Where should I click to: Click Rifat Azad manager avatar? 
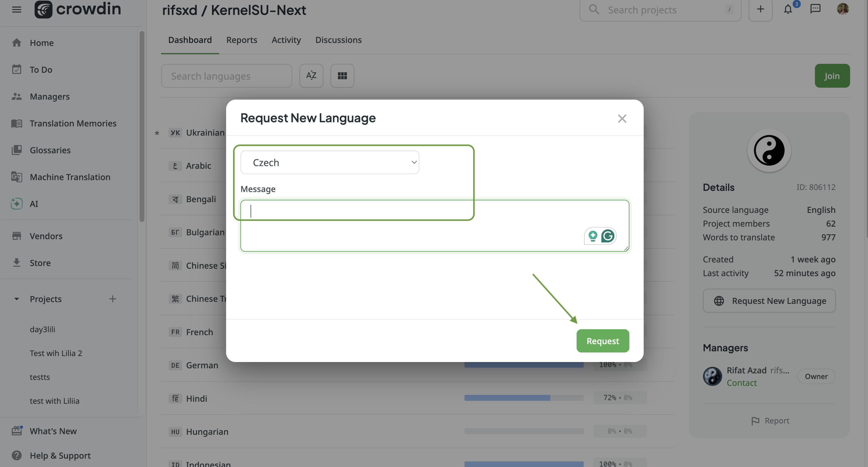click(x=712, y=376)
